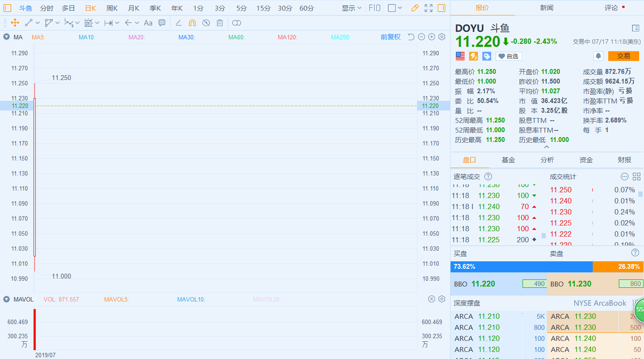Open MAVOL indicator settings gear
The height and width of the screenshot is (359, 644).
pos(441,299)
